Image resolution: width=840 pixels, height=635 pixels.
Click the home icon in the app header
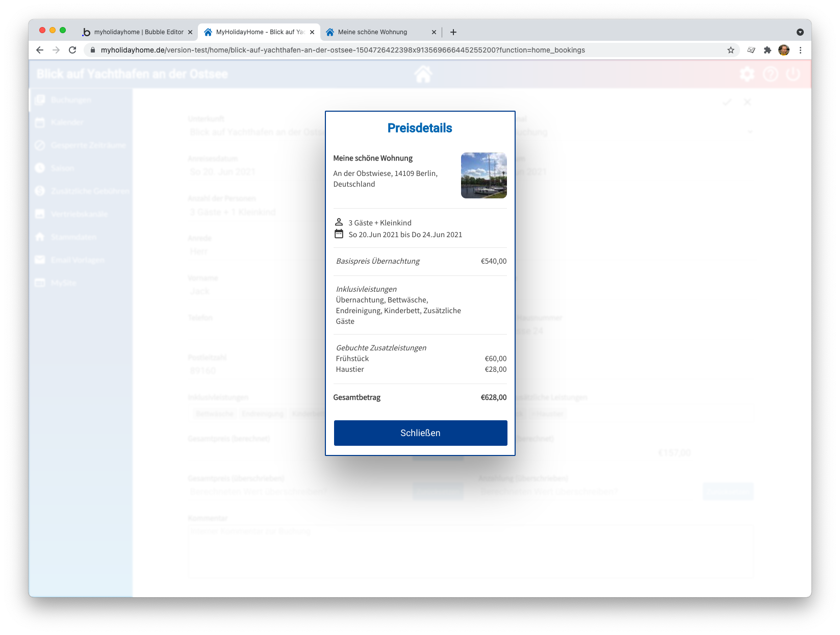point(423,74)
